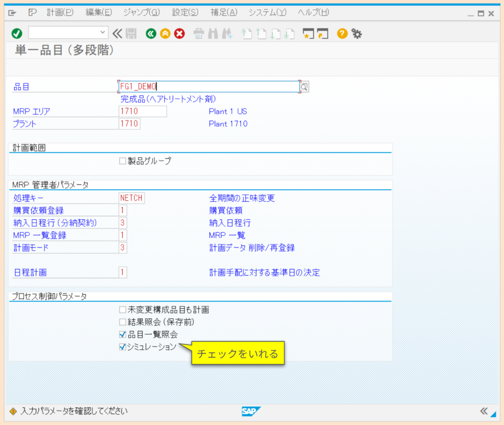Click status message 入力パラメータを確認してください

coord(74,411)
